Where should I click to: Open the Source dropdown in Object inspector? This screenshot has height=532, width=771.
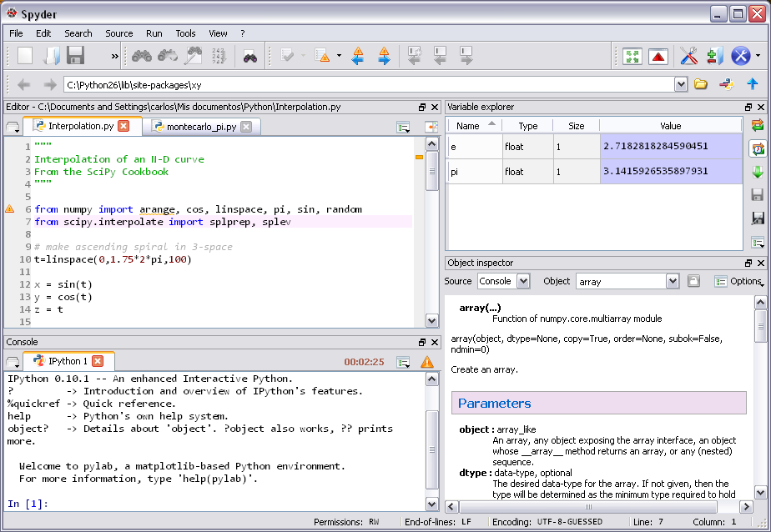(503, 281)
